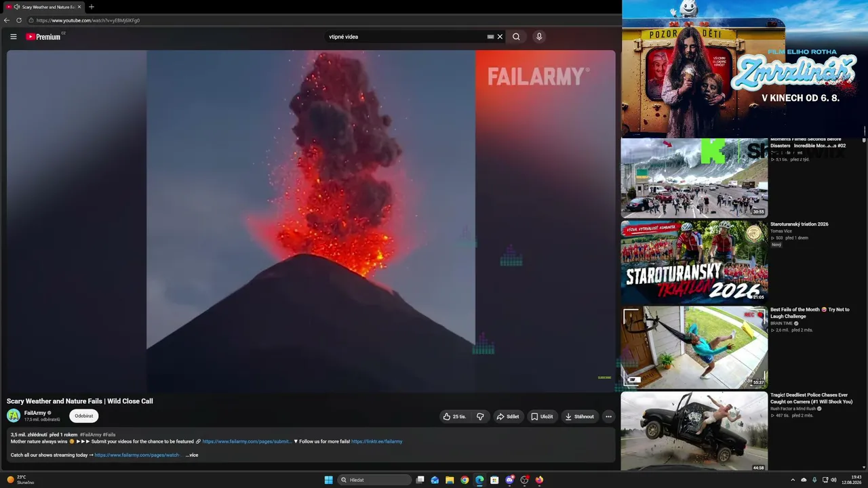Clear the search query with the X
This screenshot has width=868, height=488.
[500, 37]
